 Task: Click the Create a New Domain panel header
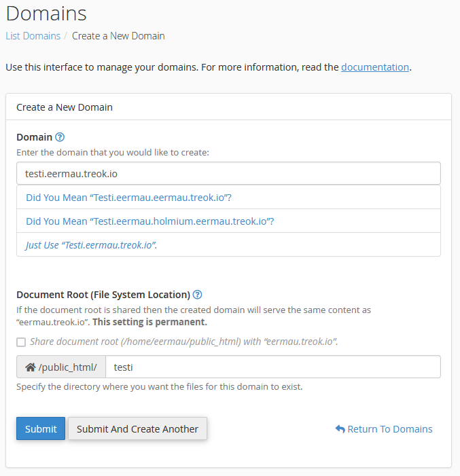click(65, 107)
